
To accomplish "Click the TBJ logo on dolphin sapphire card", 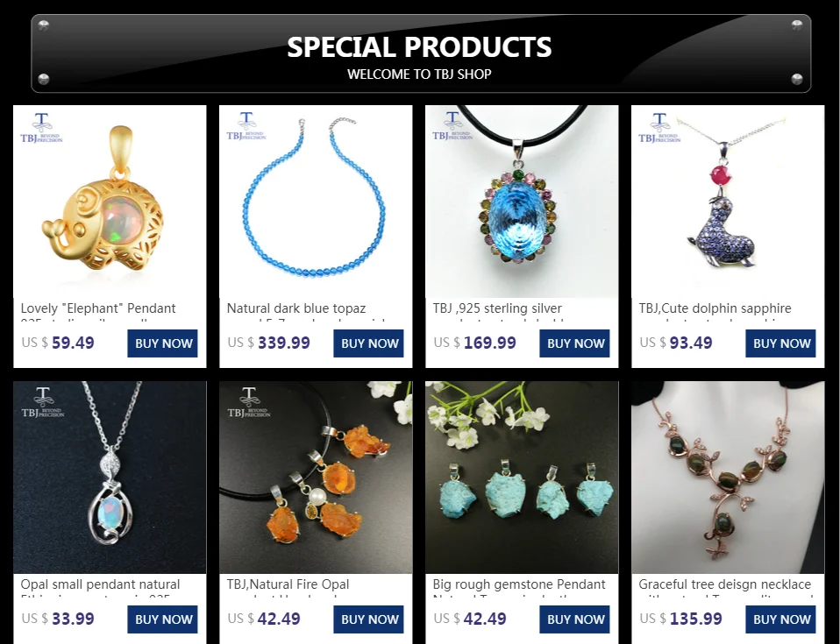I will [x=659, y=128].
